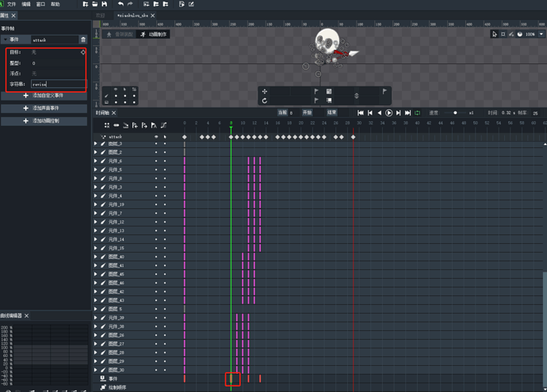Play animation backward
Image resolution: width=547 pixels, height=392 pixels.
[x=380, y=113]
